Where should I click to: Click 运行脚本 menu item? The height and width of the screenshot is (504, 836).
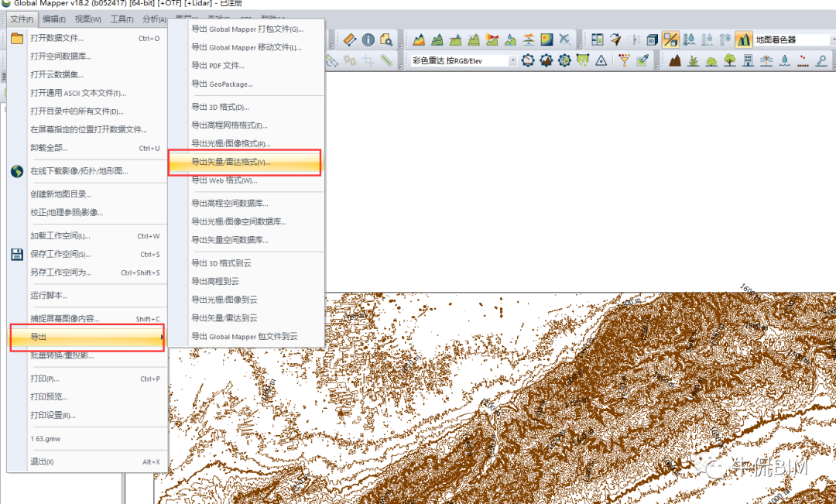(87, 296)
